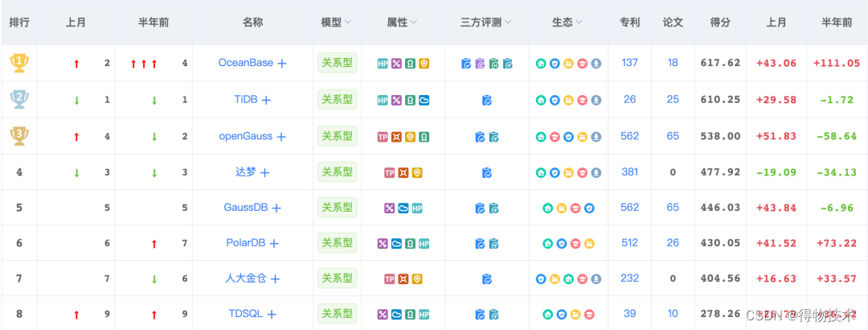
Task: Click the green home ecosystem icon for OceanBase
Action: (541, 64)
